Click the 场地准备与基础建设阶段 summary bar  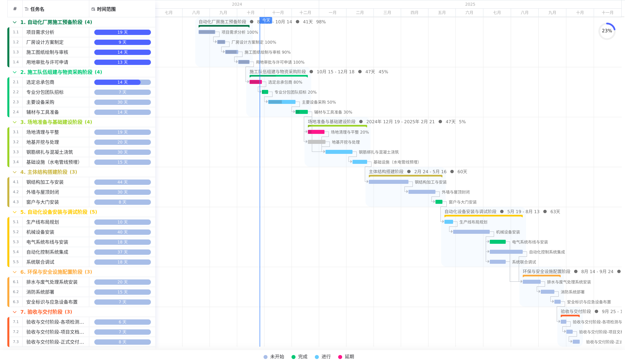pos(337,126)
